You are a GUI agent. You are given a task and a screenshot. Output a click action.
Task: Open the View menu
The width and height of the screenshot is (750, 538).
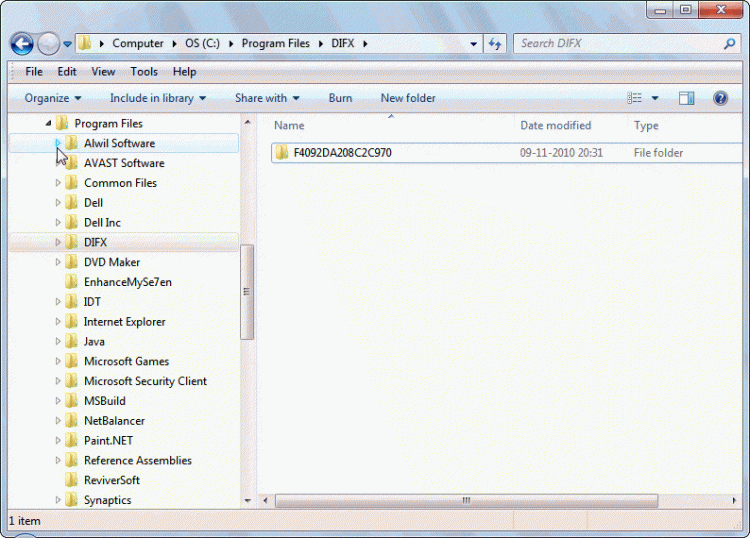click(103, 72)
